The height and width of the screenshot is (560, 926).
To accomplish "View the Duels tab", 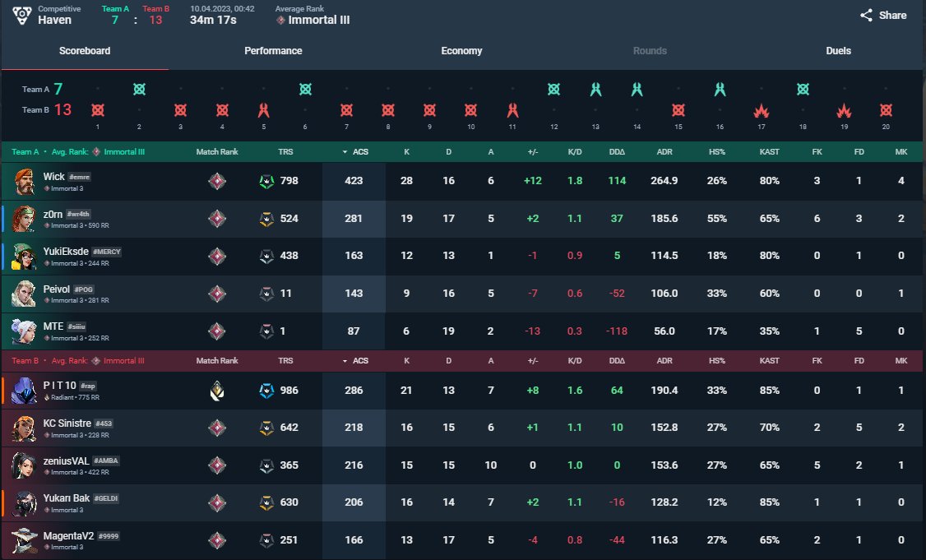I will [x=838, y=50].
